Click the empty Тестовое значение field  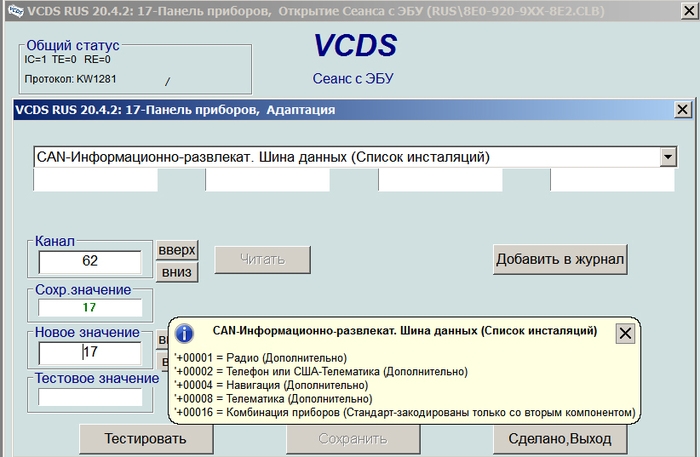click(90, 397)
